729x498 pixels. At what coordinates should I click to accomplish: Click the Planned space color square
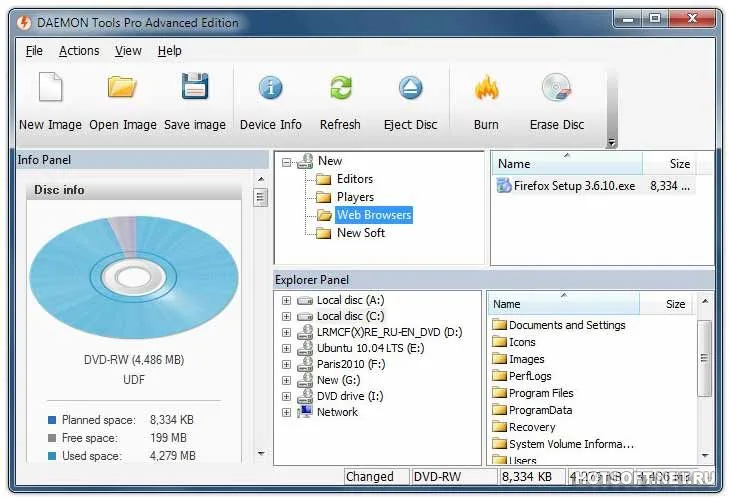(52, 420)
